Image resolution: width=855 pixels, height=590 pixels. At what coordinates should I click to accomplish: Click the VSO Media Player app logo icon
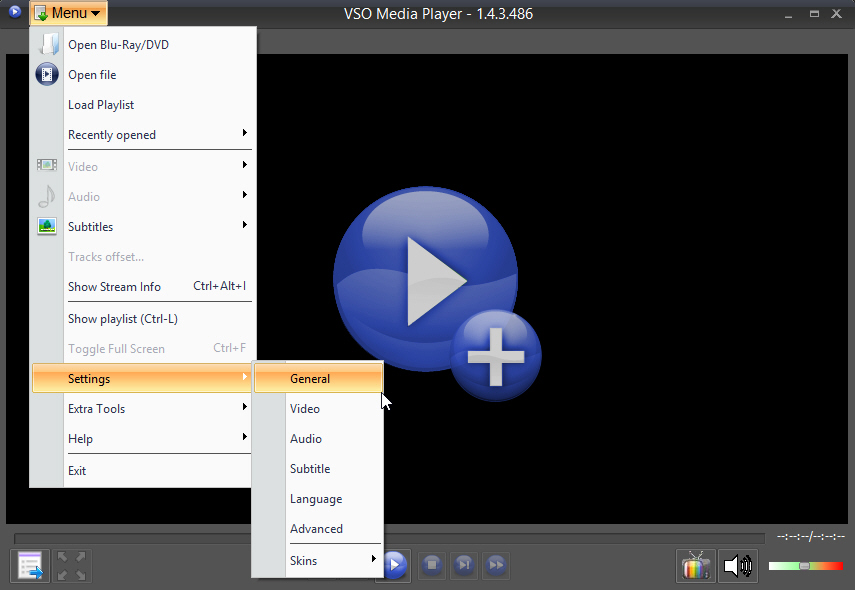[15, 11]
